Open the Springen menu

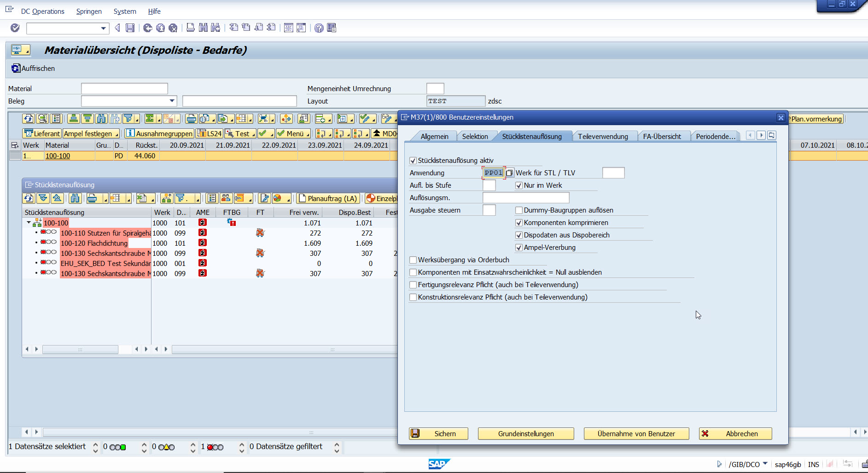[x=89, y=12]
